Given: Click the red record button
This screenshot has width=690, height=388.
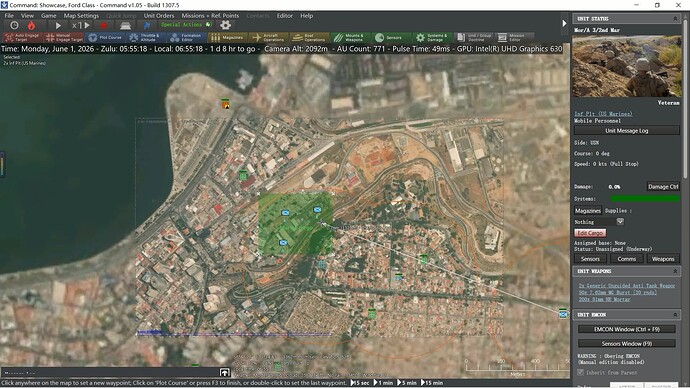Looking at the screenshot, I should pyautogui.click(x=103, y=26).
